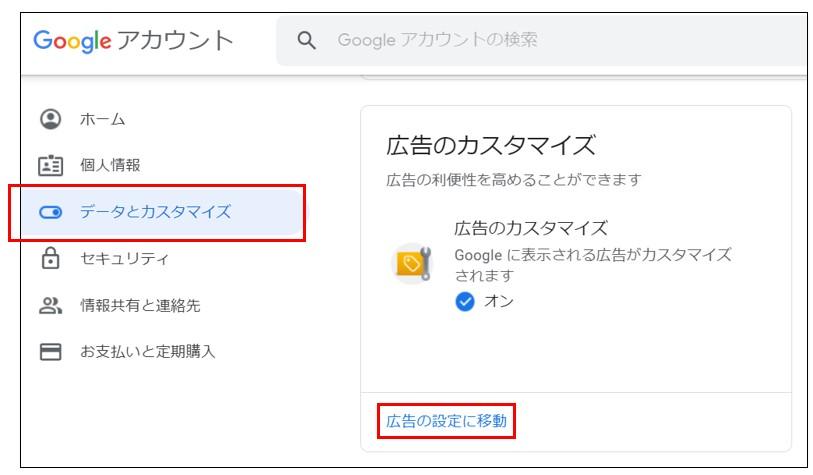Click the セキュリティ lock icon
This screenshot has height=475, width=813.
[50, 258]
